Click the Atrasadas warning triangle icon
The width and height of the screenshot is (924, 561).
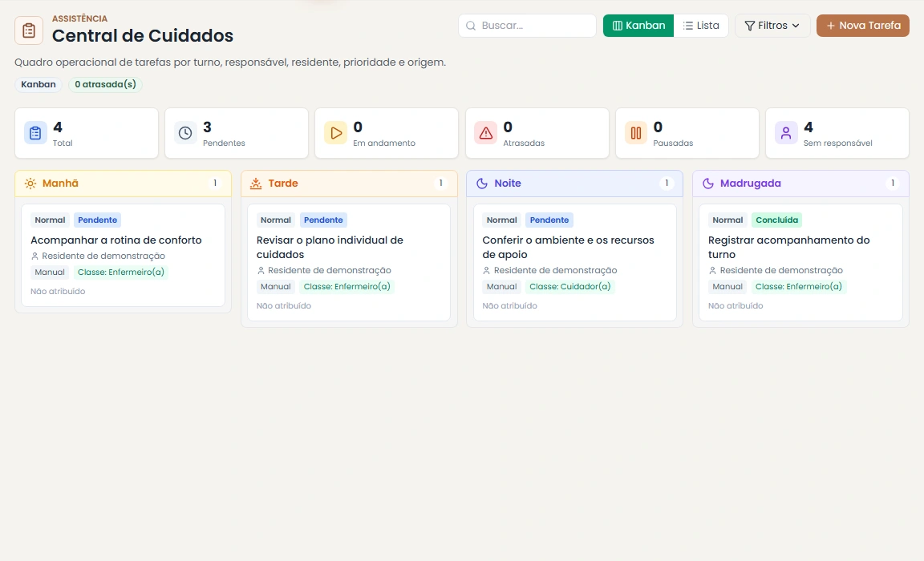pos(485,133)
